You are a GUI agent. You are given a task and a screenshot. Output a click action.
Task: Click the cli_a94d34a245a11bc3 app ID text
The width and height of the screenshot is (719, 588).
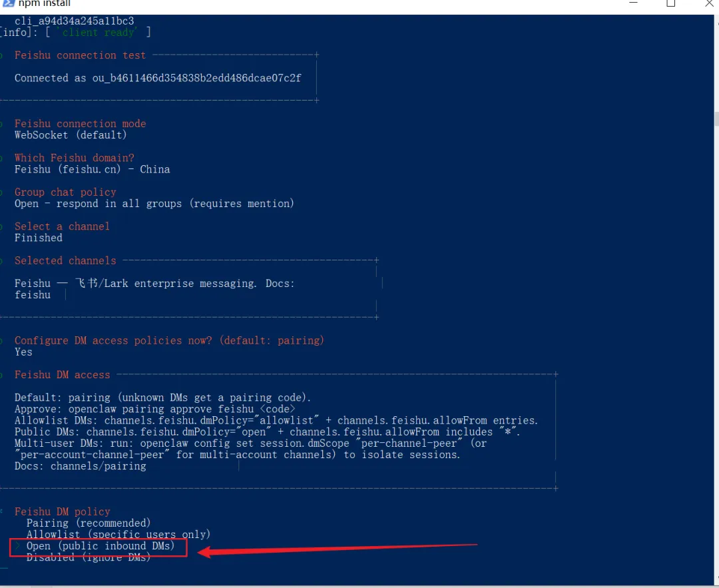pyautogui.click(x=75, y=21)
